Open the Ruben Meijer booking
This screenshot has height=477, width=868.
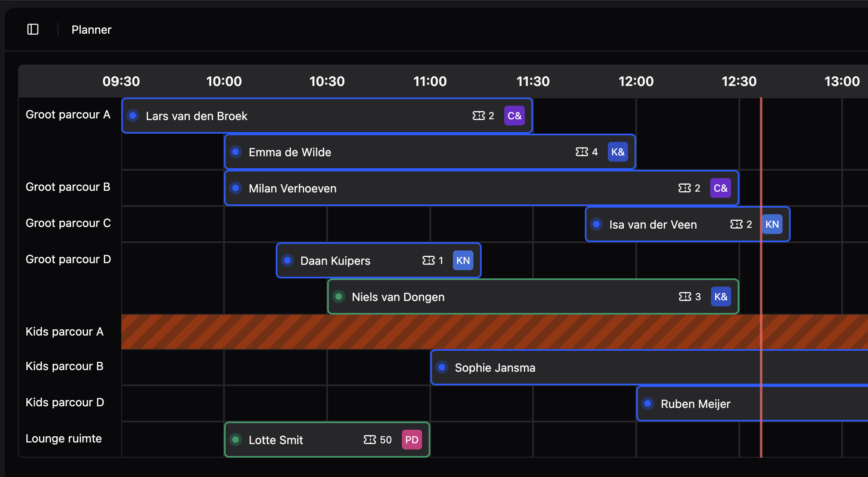(x=695, y=404)
